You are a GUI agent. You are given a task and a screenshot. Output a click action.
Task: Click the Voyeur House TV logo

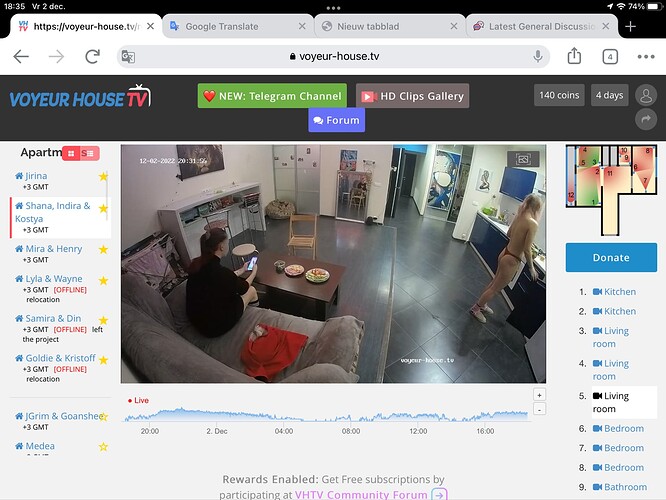click(80, 96)
